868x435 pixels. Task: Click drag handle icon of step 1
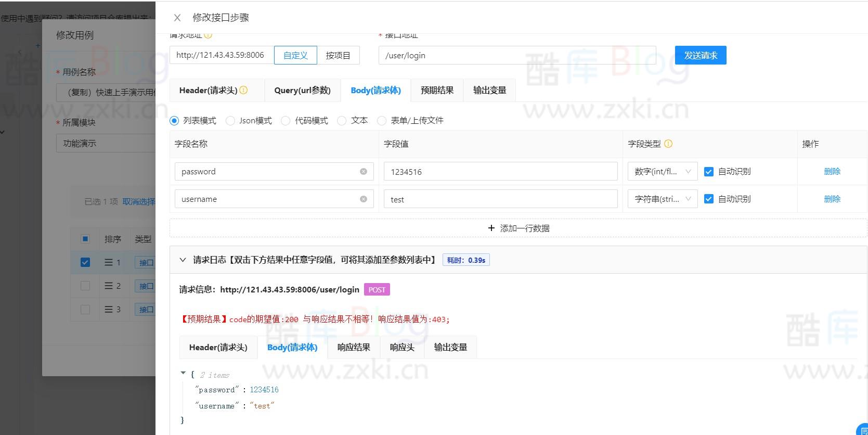point(109,262)
